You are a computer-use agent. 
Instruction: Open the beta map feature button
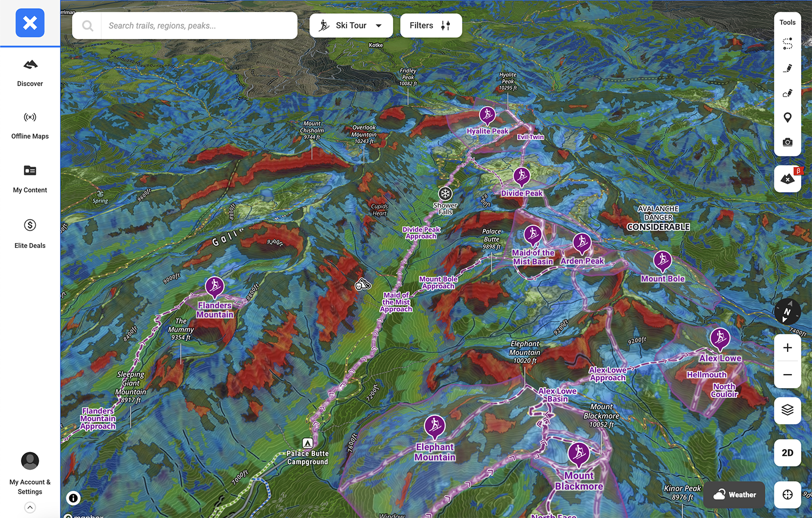point(788,179)
